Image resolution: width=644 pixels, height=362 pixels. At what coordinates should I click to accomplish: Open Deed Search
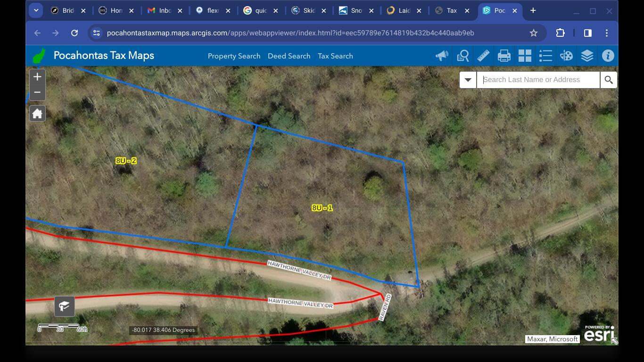pyautogui.click(x=289, y=56)
